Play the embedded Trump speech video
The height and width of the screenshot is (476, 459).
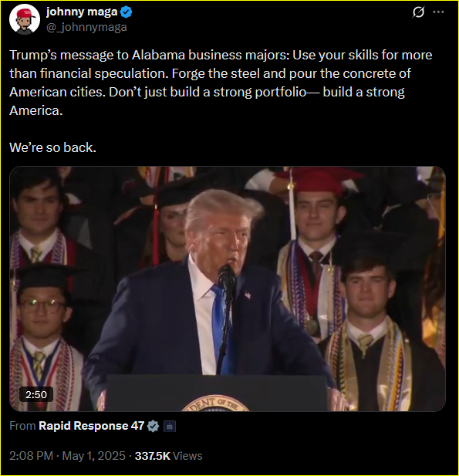(228, 289)
